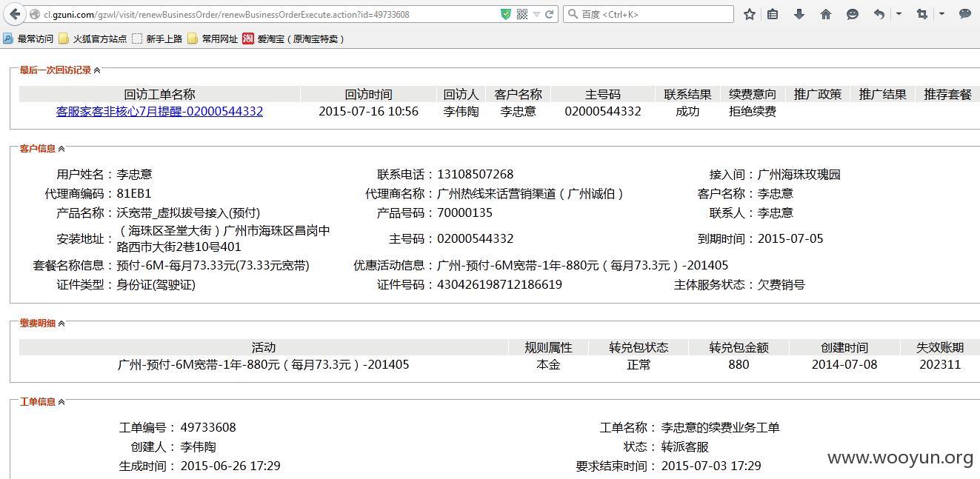Click agent code value 81EB1
This screenshot has height=479, width=980.
coord(134,194)
